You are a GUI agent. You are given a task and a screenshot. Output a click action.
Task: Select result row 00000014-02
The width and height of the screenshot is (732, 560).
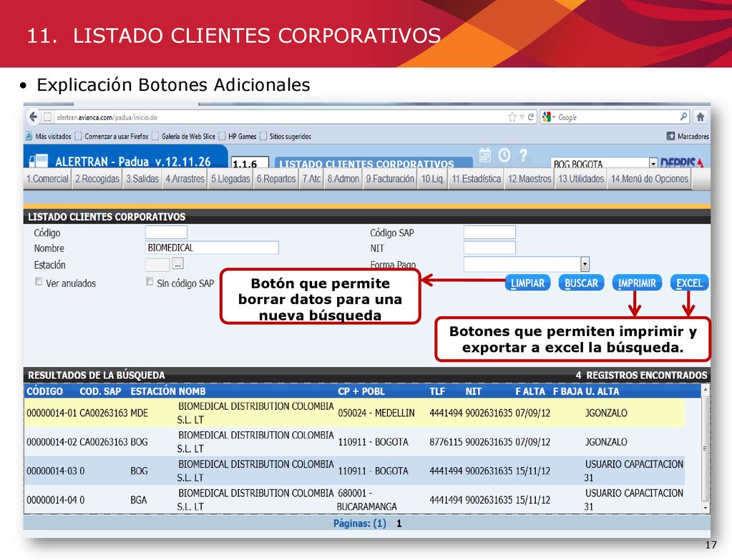tap(354, 441)
